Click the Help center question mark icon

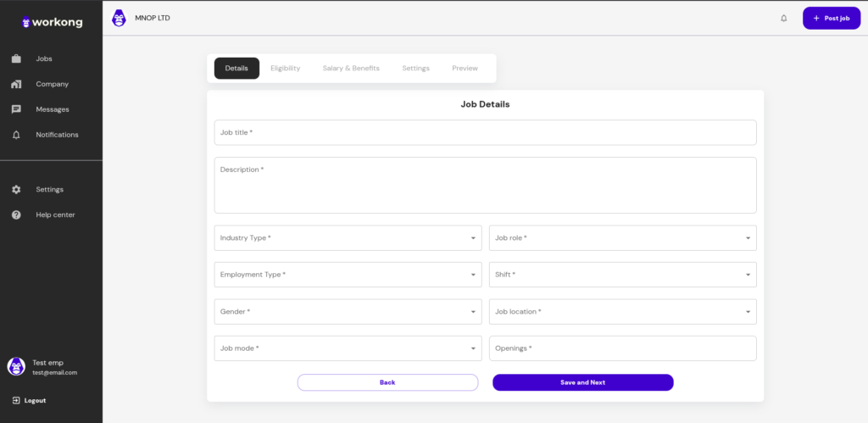point(16,214)
